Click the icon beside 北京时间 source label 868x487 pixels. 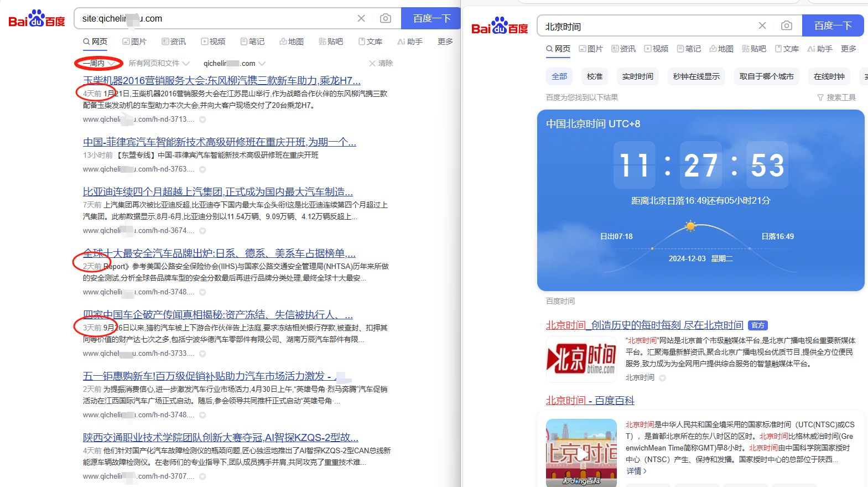pos(662,378)
